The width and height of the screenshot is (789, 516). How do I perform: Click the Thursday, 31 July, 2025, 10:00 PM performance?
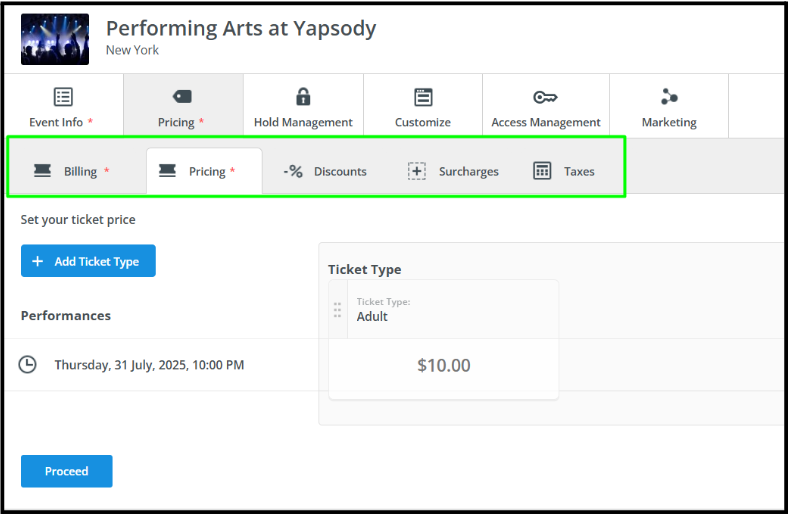[149, 365]
